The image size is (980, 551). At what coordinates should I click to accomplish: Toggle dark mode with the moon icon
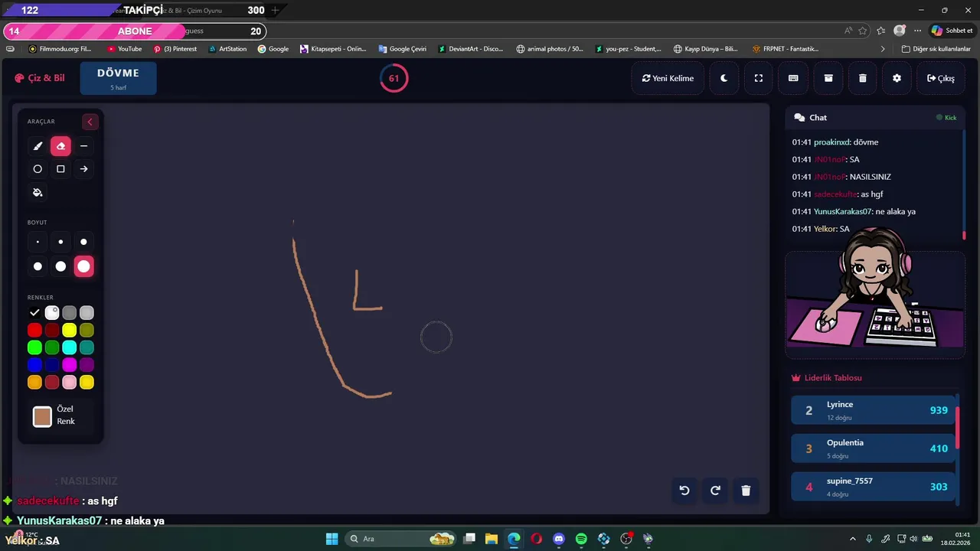(724, 78)
